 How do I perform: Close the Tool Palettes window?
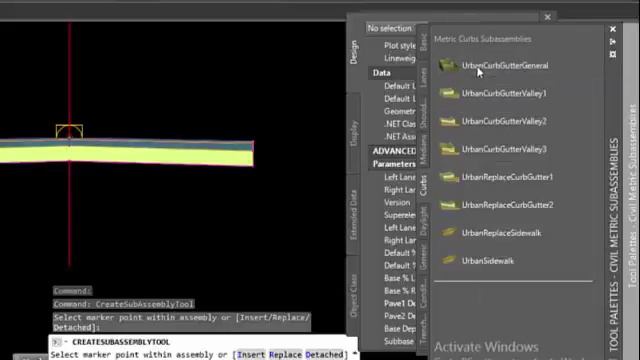613,29
